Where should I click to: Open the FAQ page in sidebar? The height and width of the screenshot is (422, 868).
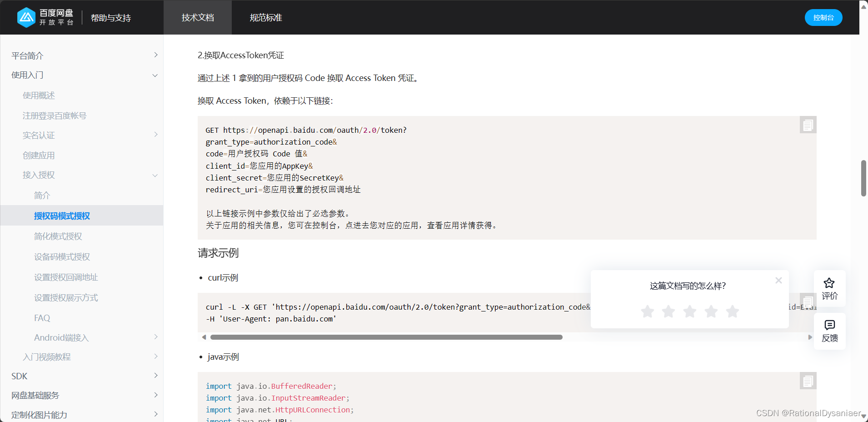click(42, 318)
